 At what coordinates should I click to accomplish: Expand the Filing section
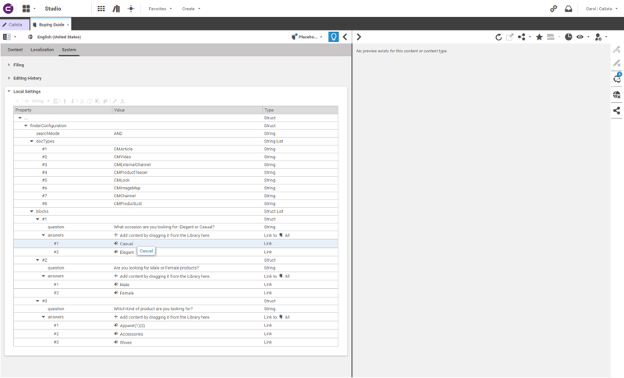[9, 64]
